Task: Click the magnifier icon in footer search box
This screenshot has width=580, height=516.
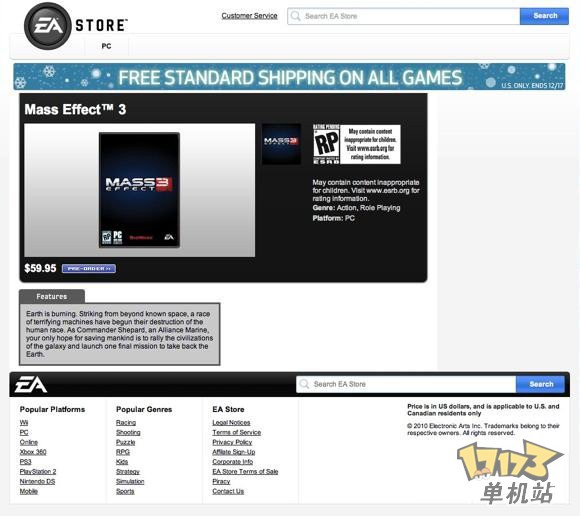Action: [304, 384]
